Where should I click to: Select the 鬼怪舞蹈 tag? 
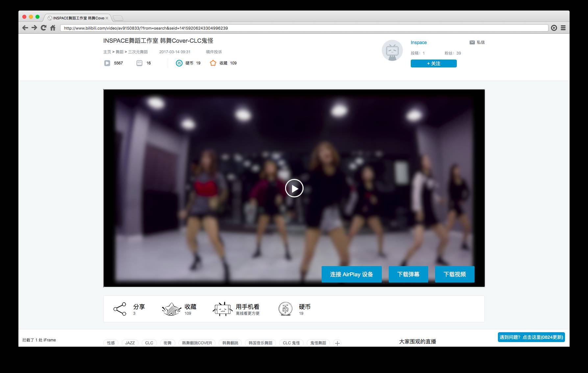(x=318, y=343)
